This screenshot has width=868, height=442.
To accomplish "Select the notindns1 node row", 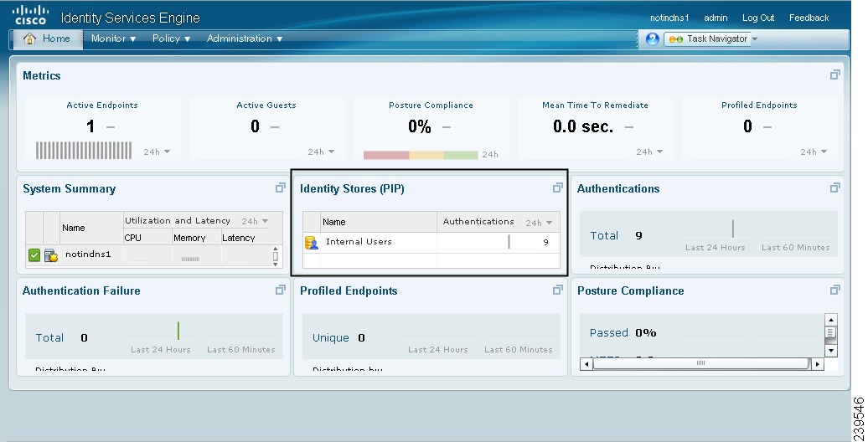I will tap(149, 255).
